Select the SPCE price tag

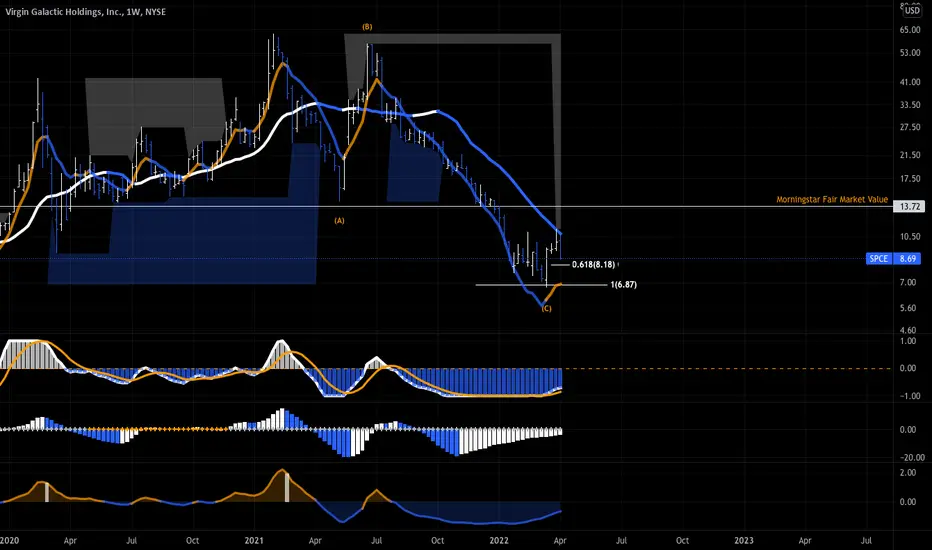[x=878, y=259]
